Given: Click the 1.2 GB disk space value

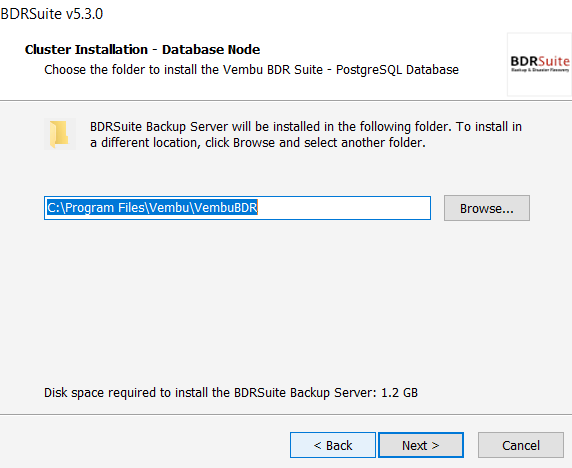Looking at the screenshot, I should tap(399, 392).
